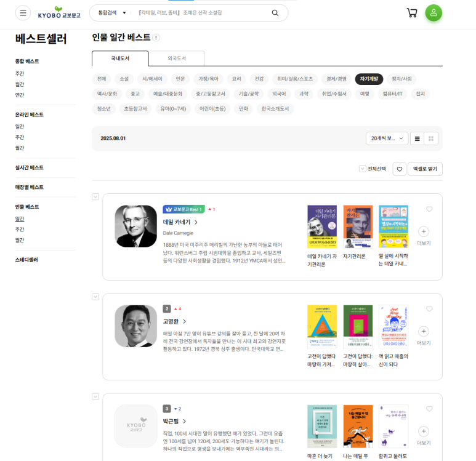Open 데일 카네기 자기관리론 book cover

(322, 226)
